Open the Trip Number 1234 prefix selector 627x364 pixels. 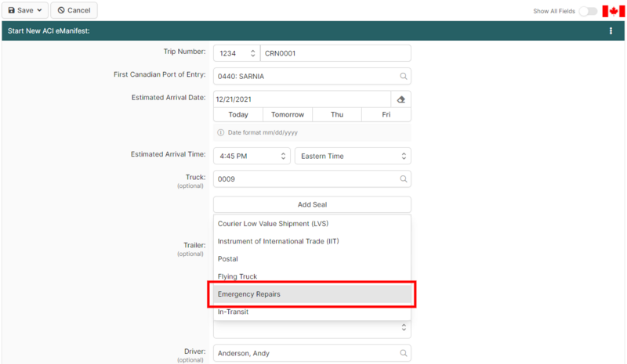click(237, 53)
